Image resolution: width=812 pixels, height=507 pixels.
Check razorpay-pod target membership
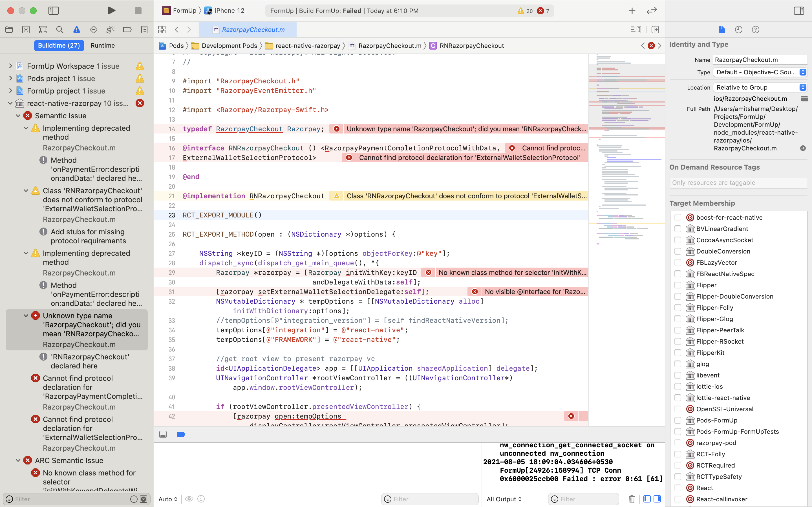point(678,442)
